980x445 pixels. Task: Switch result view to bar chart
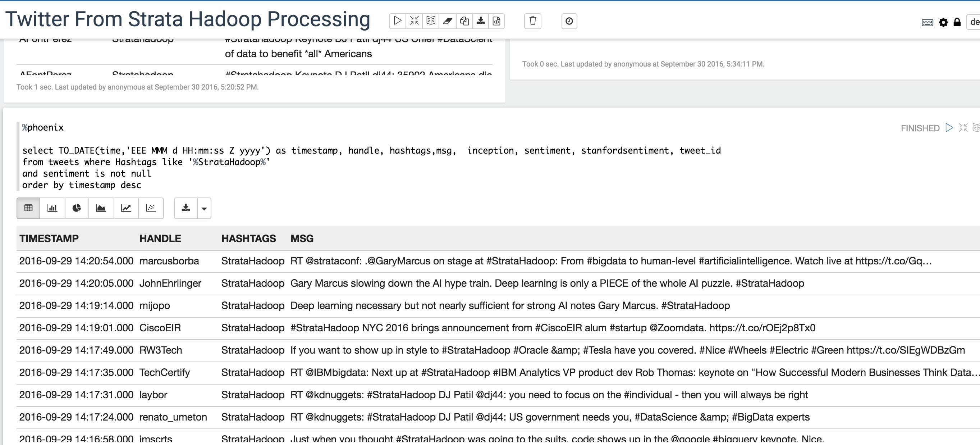tap(52, 208)
